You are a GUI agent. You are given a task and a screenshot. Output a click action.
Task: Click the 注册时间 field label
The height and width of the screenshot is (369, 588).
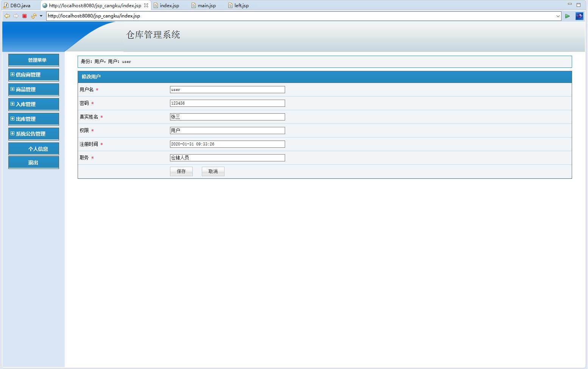pos(89,144)
